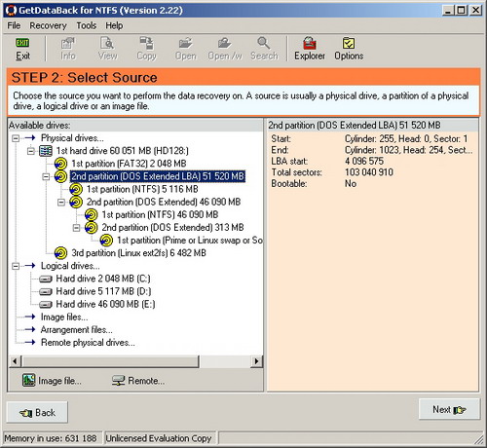Click the horizontal scrollbar thumb in the drives list

point(110,361)
